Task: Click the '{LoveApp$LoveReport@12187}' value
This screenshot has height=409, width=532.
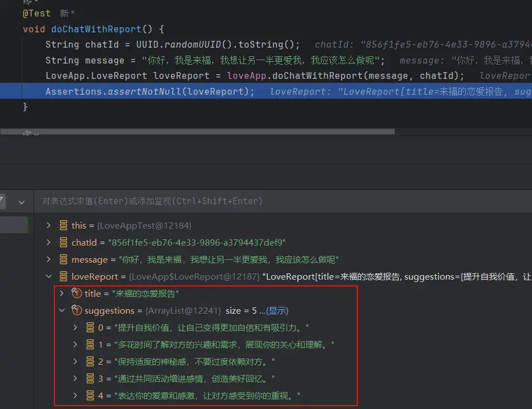Action: click(x=194, y=277)
